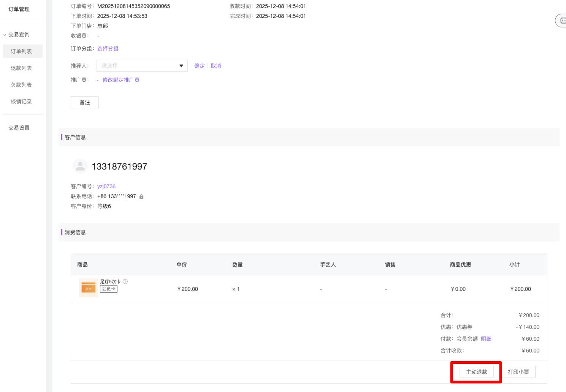The image size is (566, 392).
Task: Click the 推荐人 select input field
Action: (x=137, y=66)
